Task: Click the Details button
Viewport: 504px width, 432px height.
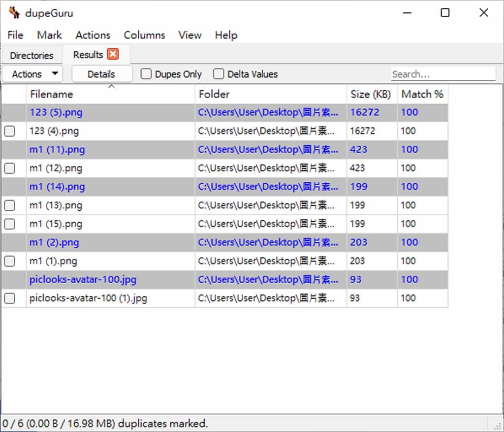Action: coord(101,74)
